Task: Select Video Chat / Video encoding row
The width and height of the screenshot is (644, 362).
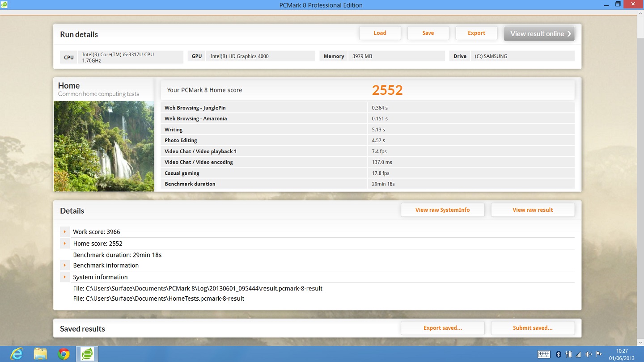Action: click(368, 162)
